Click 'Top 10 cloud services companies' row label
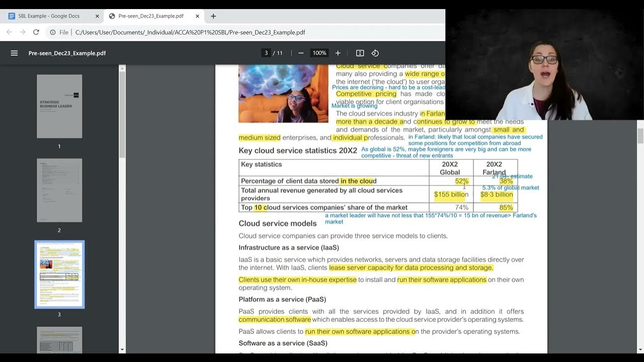644x362 pixels. click(x=324, y=207)
